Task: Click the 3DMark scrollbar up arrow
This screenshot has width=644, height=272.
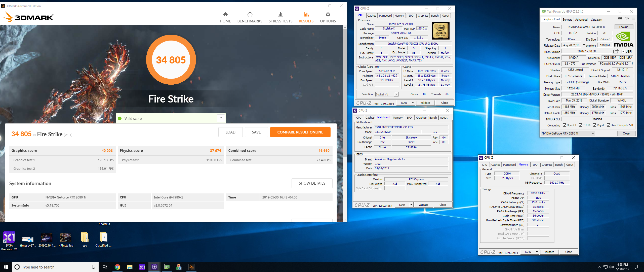Action: click(x=345, y=27)
